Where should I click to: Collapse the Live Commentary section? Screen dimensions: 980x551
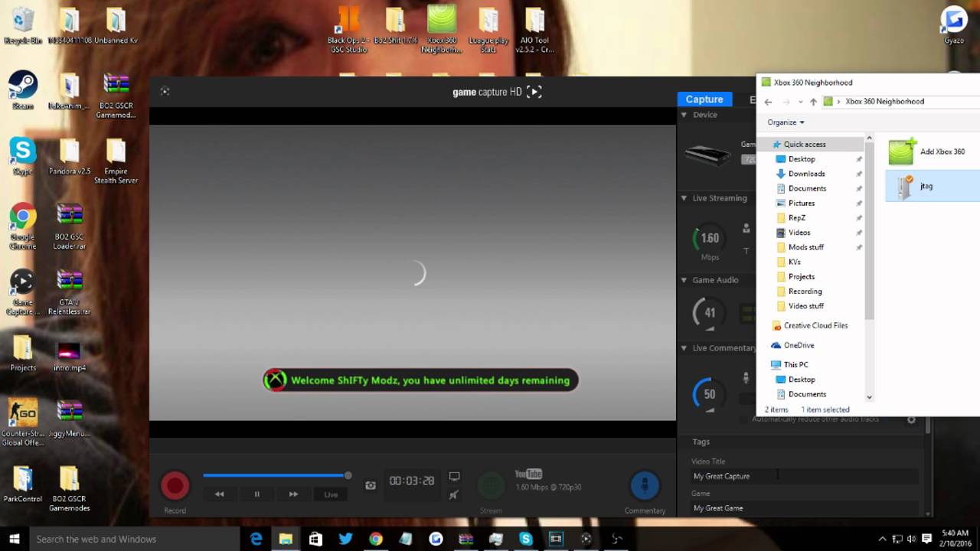(684, 348)
